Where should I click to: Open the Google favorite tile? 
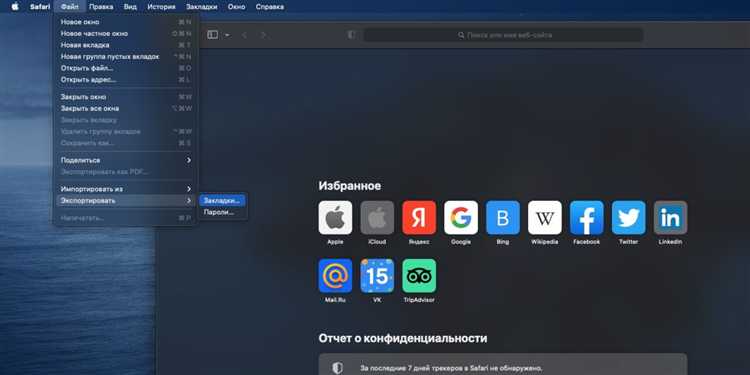click(x=461, y=218)
